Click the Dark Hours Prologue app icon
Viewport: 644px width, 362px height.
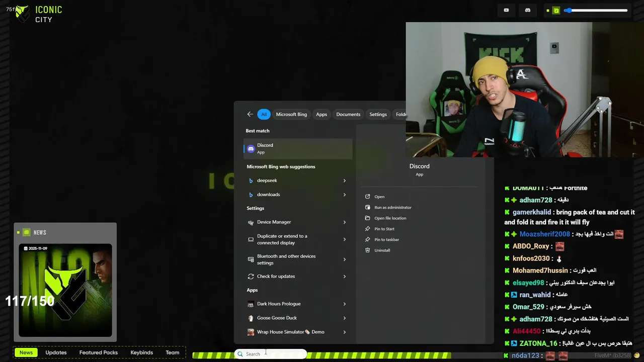tap(251, 304)
